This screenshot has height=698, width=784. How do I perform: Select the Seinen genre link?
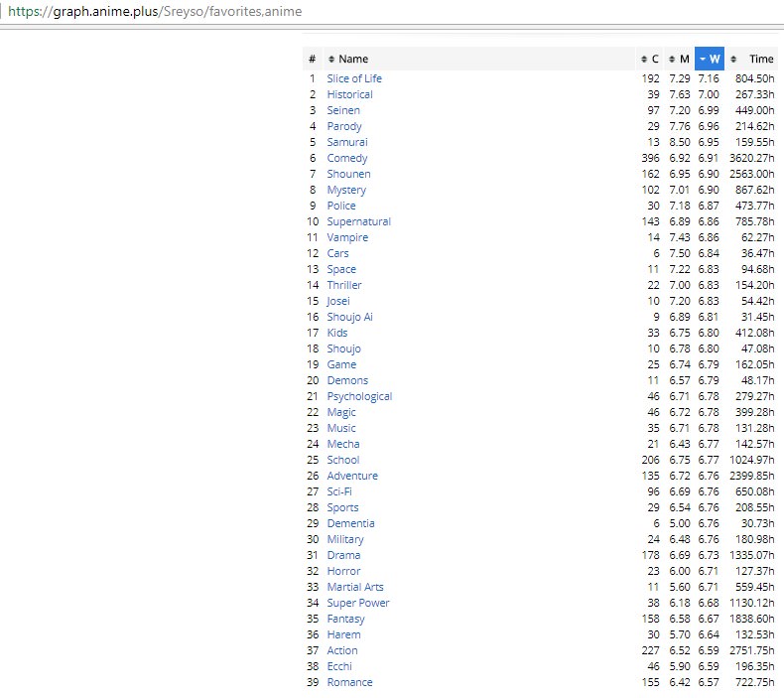click(343, 110)
